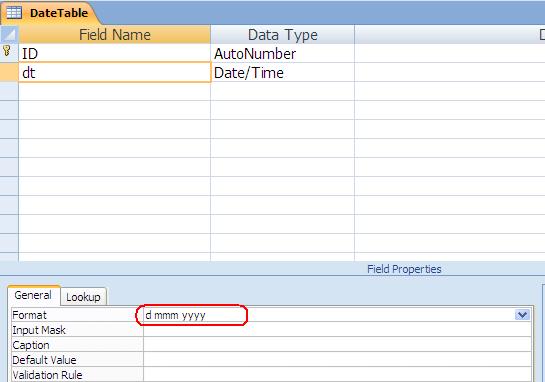Click the primary key icon beside ID
Image resolution: width=545 pixels, height=382 pixels.
point(7,51)
